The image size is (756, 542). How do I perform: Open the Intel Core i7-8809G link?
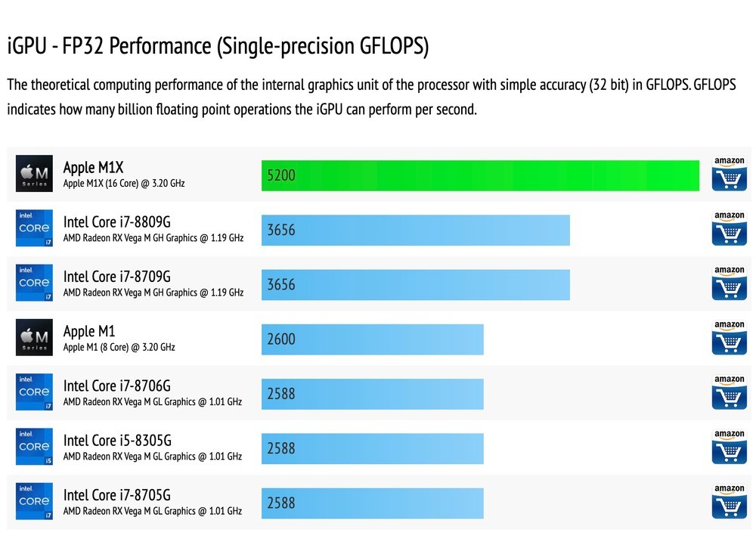(116, 222)
